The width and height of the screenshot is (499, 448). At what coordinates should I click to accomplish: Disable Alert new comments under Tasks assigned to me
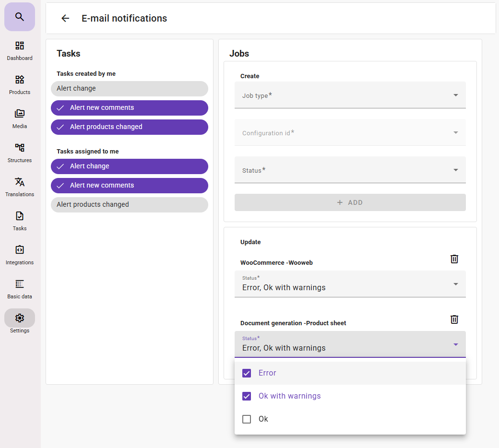(x=130, y=186)
